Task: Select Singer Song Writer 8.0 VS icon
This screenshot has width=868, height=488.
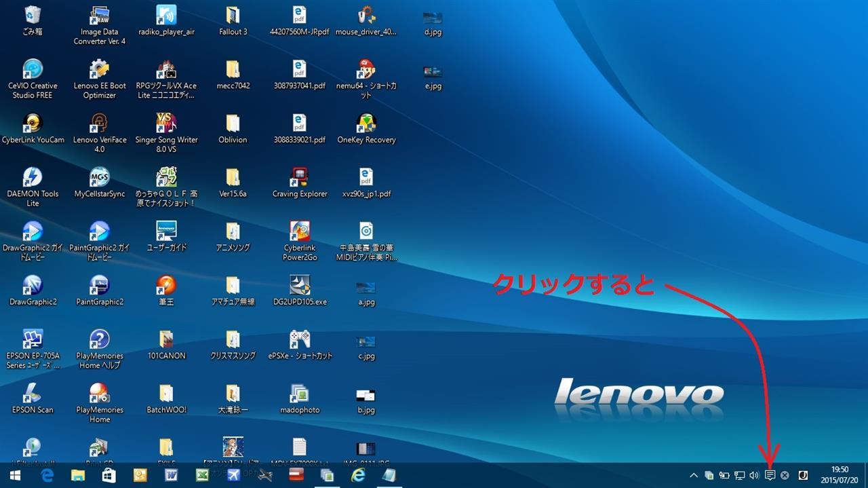Action: (166, 133)
